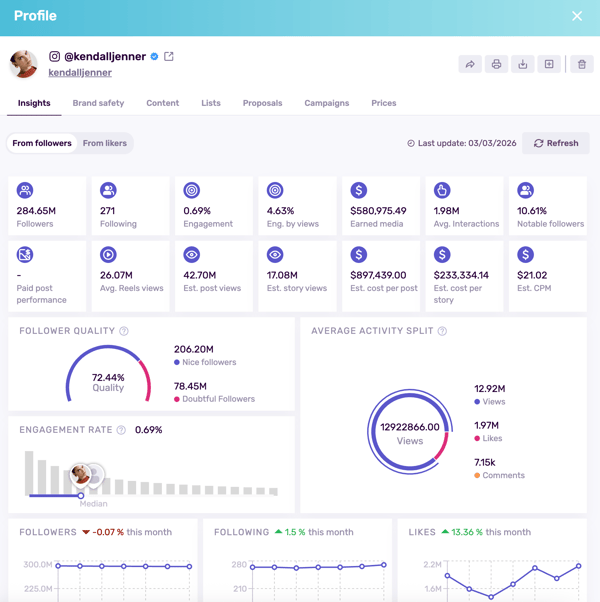Open the Brand safety tab
Image resolution: width=600 pixels, height=602 pixels.
(x=98, y=103)
